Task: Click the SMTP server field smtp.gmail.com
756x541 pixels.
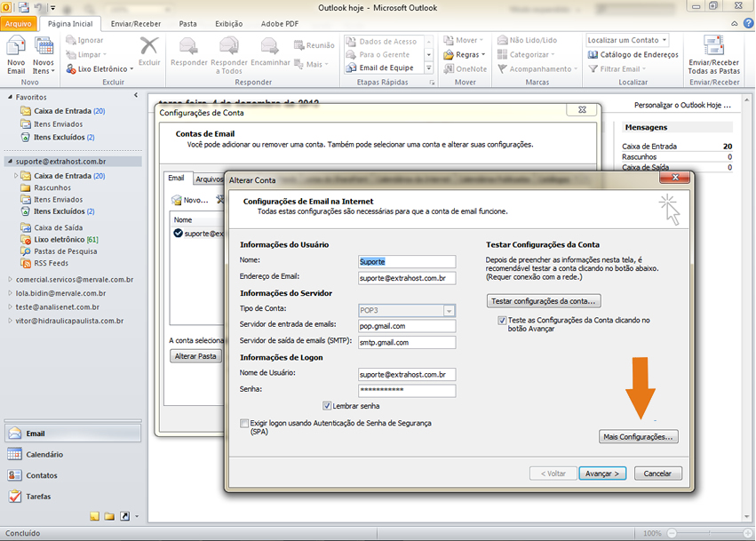Action: [x=407, y=343]
